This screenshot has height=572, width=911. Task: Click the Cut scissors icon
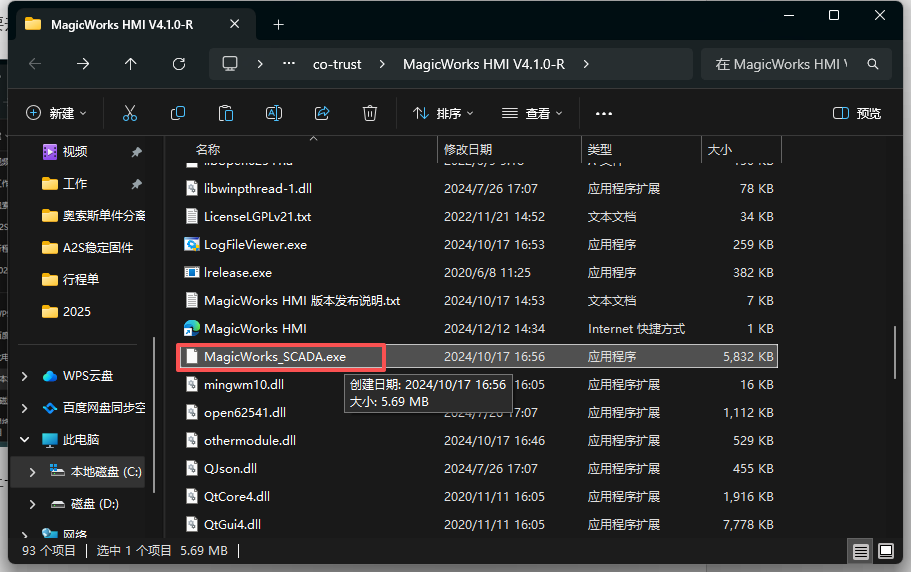[x=130, y=113]
